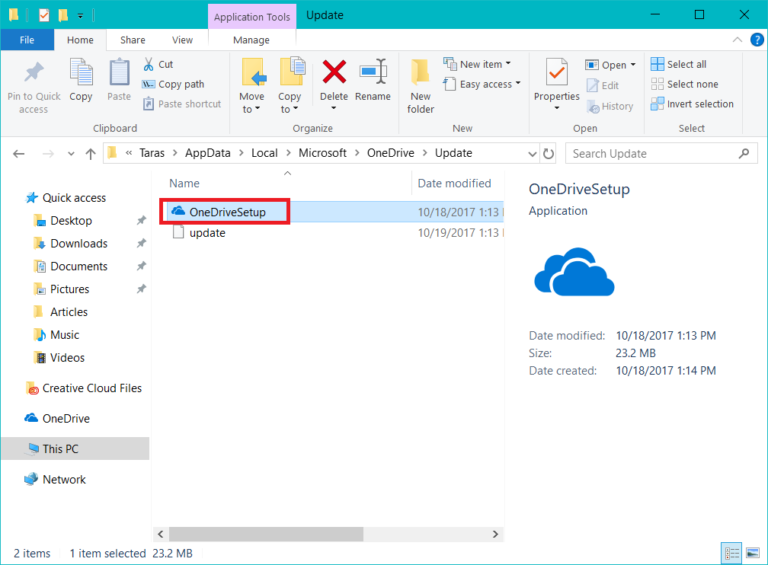Expand the Open button dropdown arrow
This screenshot has width=768, height=565.
click(633, 65)
